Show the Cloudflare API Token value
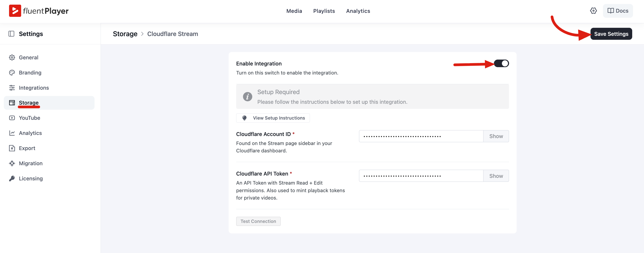Screen dimensions: 644x253 (x=496, y=176)
